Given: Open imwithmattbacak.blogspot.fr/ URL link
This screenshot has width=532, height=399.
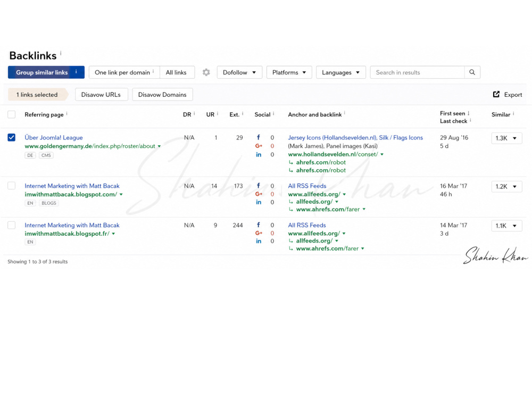Looking at the screenshot, I should (x=67, y=234).
